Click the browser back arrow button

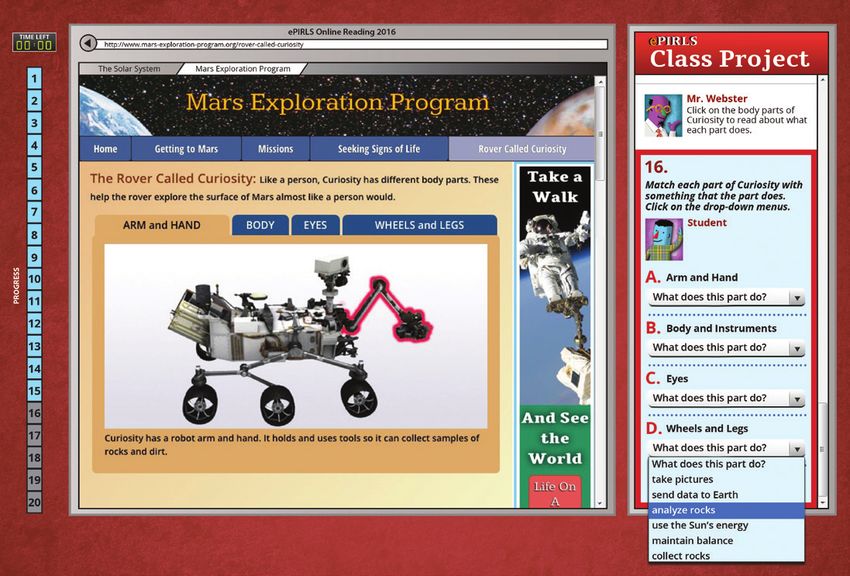(88, 43)
